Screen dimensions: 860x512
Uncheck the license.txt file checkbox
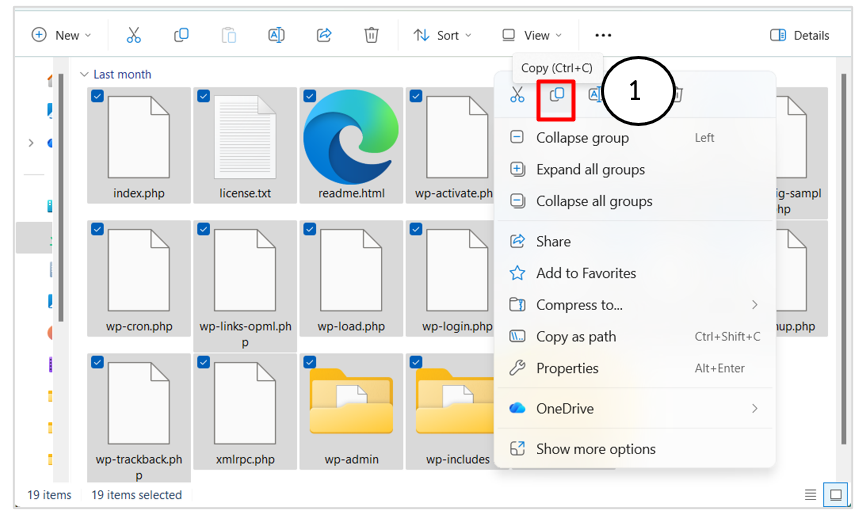[x=203, y=97]
